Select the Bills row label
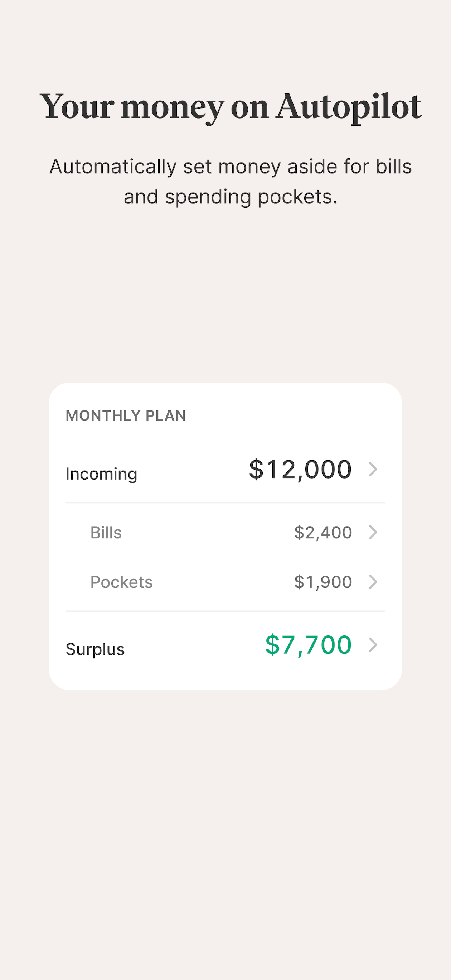This screenshot has height=980, width=451. point(106,533)
